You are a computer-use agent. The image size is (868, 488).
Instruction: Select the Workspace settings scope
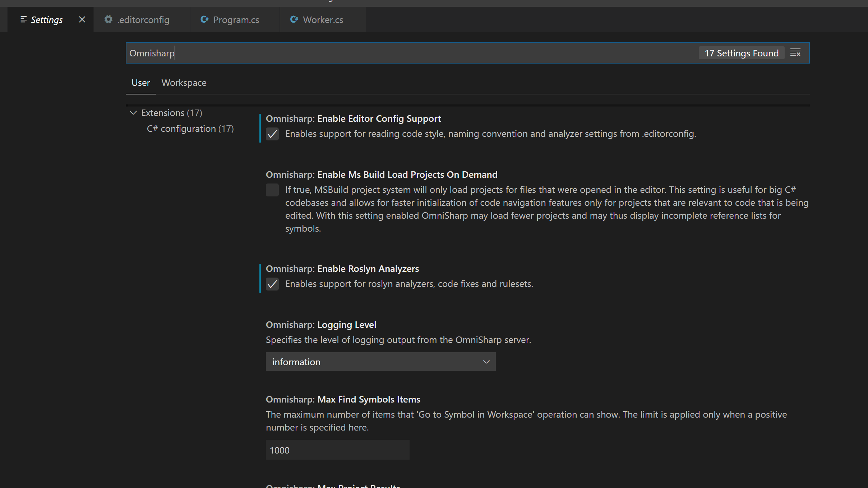click(x=184, y=83)
